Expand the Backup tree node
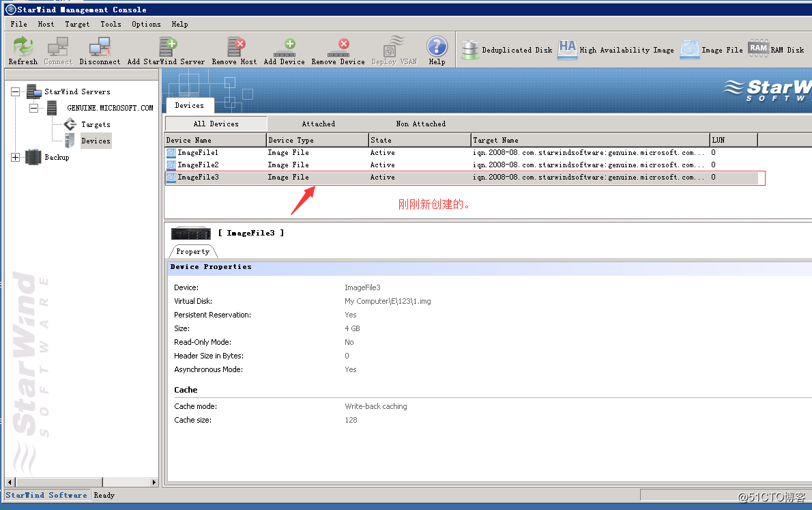Viewport: 812px width, 510px height. pos(16,157)
